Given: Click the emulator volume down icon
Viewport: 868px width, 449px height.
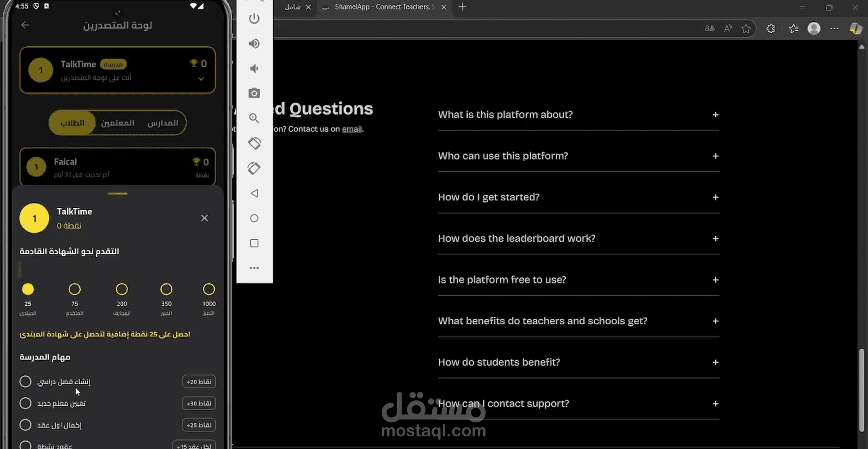Looking at the screenshot, I should [x=254, y=68].
